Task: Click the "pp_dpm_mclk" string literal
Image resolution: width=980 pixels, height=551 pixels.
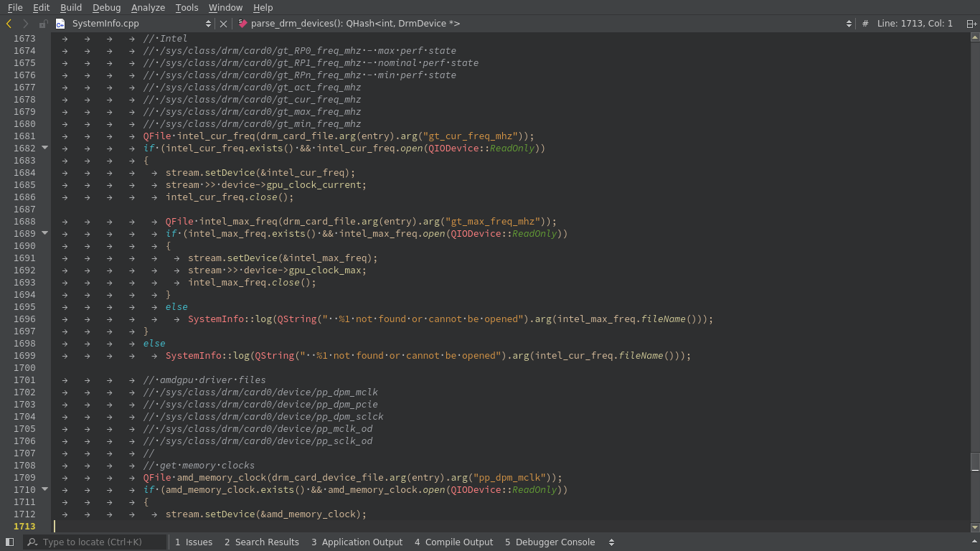Action: point(510,478)
